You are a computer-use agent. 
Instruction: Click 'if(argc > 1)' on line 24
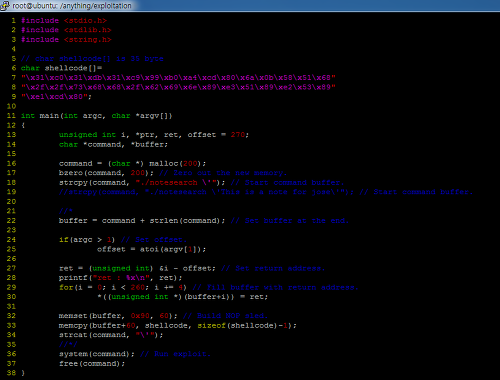click(87, 240)
